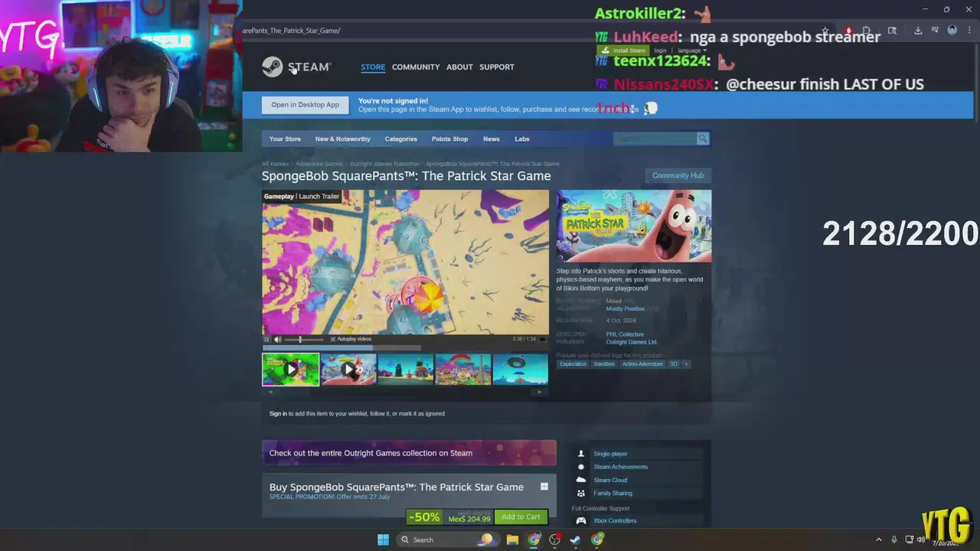980x551 pixels.
Task: Open the Windows Start menu
Action: point(383,540)
